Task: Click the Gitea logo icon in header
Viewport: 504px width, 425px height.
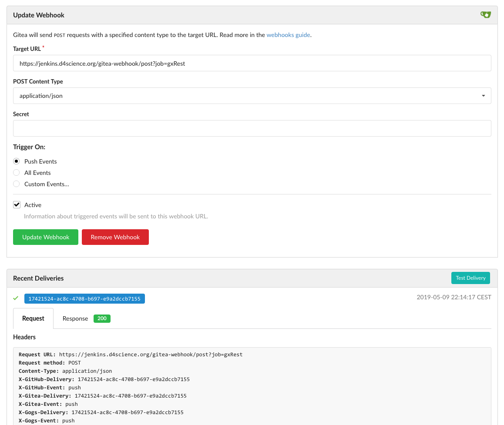Action: [485, 15]
